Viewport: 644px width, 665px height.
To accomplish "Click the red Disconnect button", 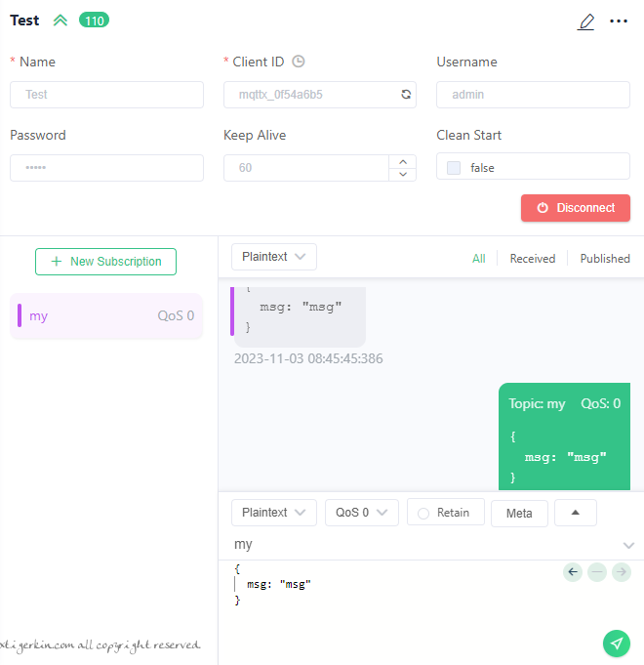I will (576, 208).
